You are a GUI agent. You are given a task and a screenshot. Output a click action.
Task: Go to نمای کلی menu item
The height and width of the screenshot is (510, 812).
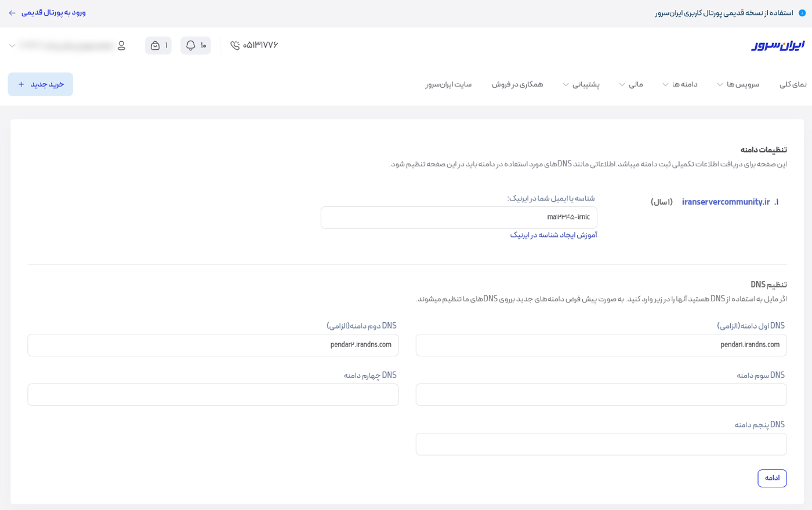click(x=793, y=85)
